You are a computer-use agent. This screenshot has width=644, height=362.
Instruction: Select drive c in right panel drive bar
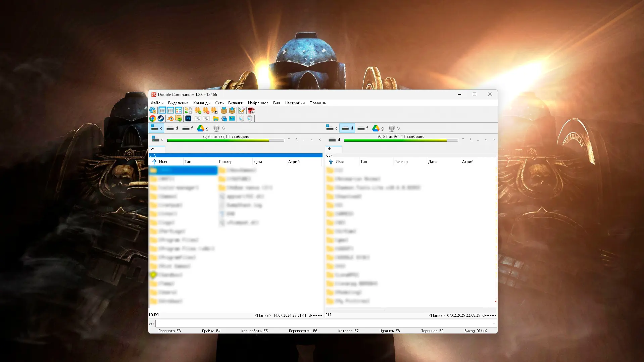tap(332, 128)
